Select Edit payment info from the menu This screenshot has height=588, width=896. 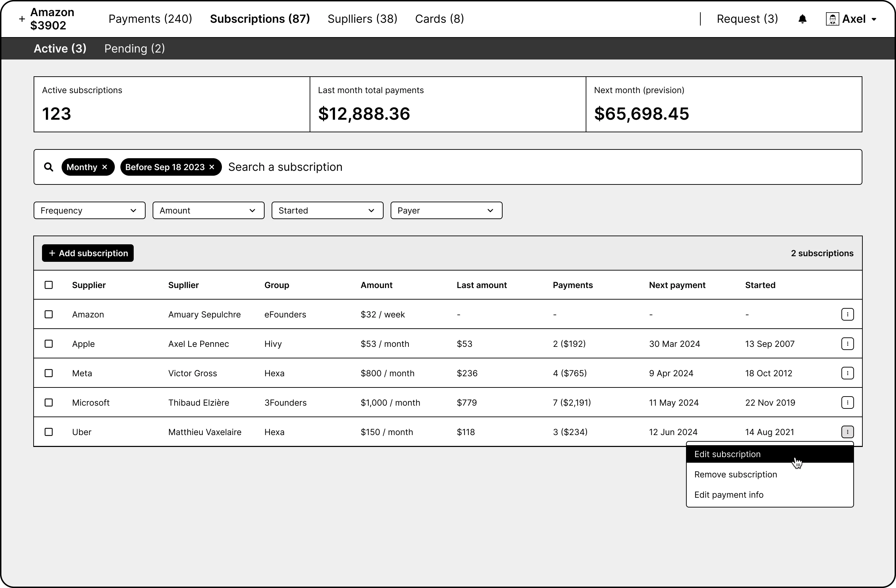click(x=728, y=494)
